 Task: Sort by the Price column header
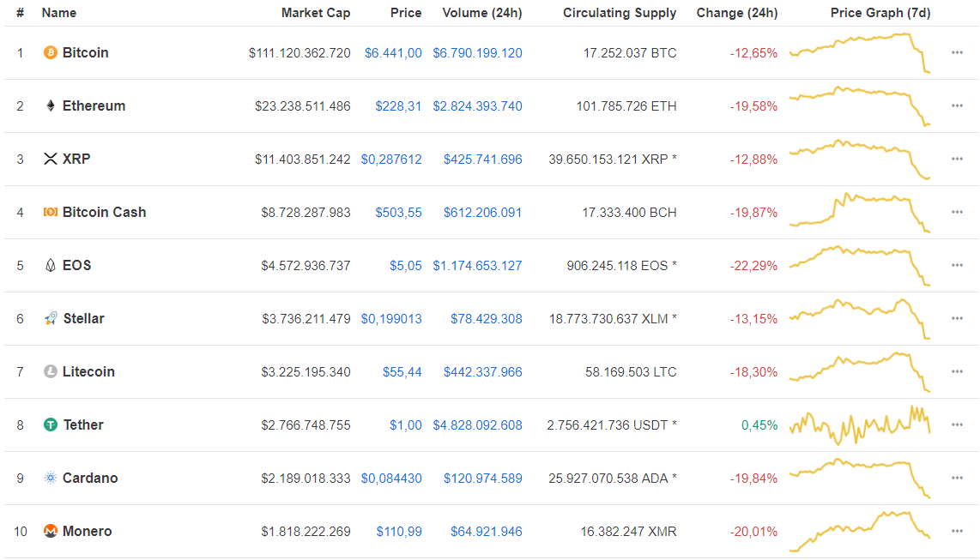(406, 13)
